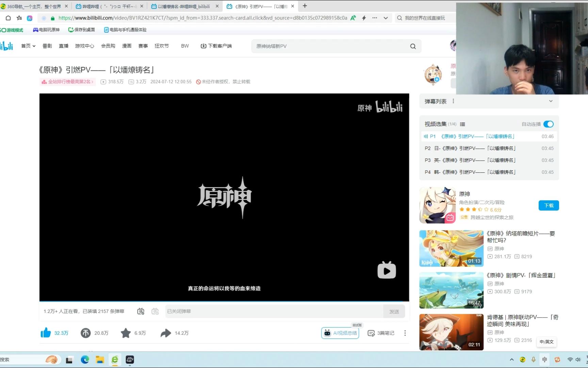Open 纳塔前瞻短片 video thumbnail
The height and width of the screenshot is (368, 588).
click(x=451, y=248)
